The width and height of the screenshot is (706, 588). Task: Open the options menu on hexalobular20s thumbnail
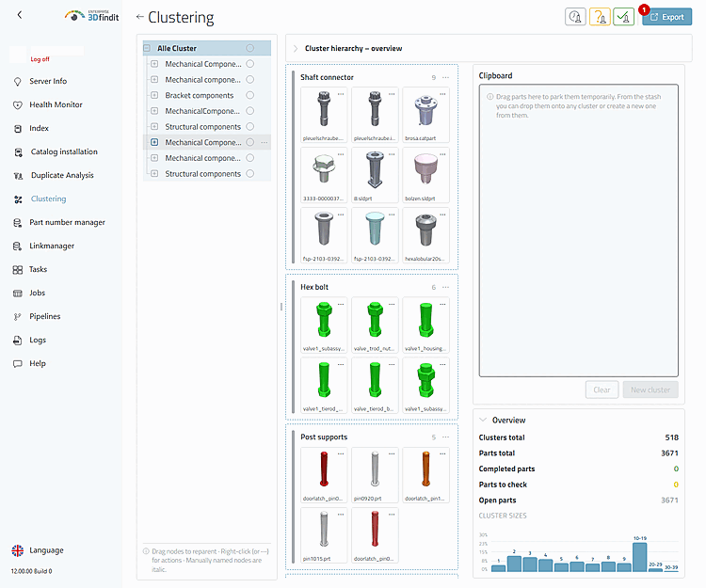(442, 215)
